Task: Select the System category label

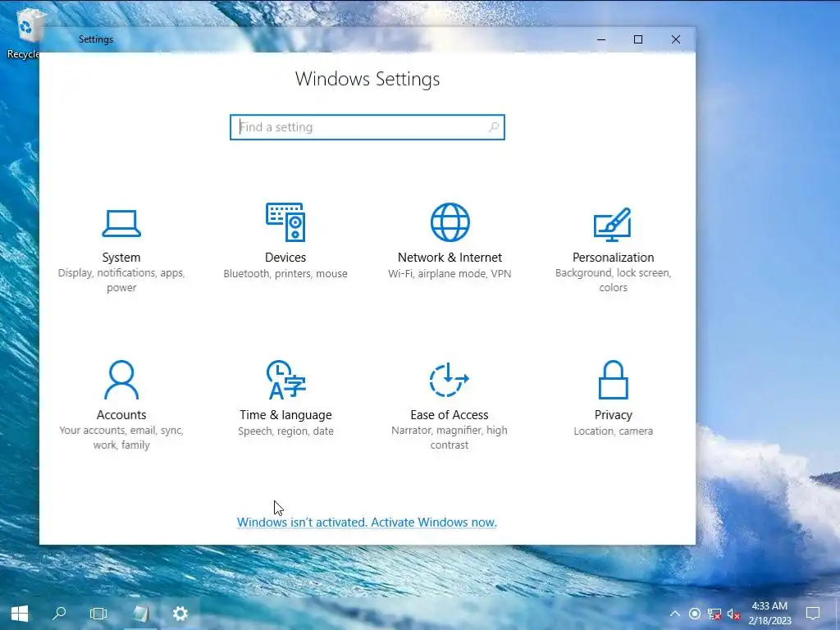Action: (x=121, y=257)
